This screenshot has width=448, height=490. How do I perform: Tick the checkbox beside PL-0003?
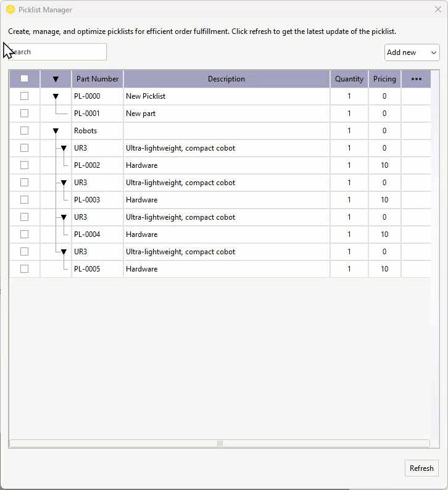pos(24,200)
